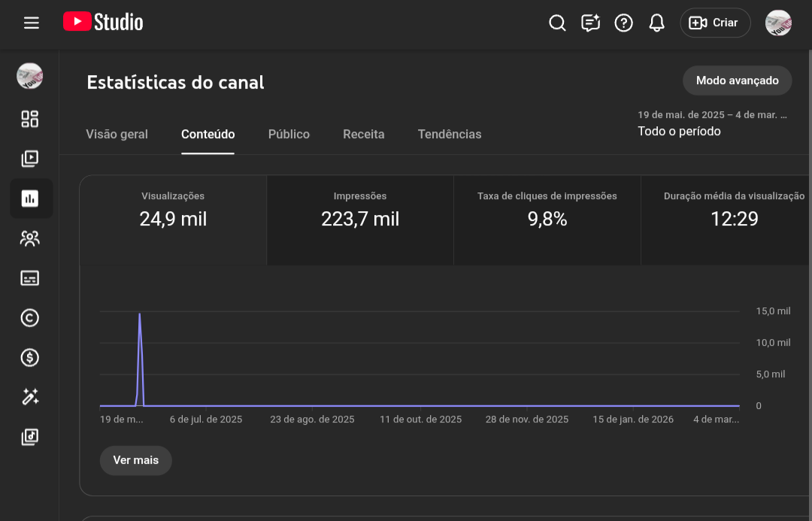
Task: Select the Impressões metric card
Action: tap(360, 220)
